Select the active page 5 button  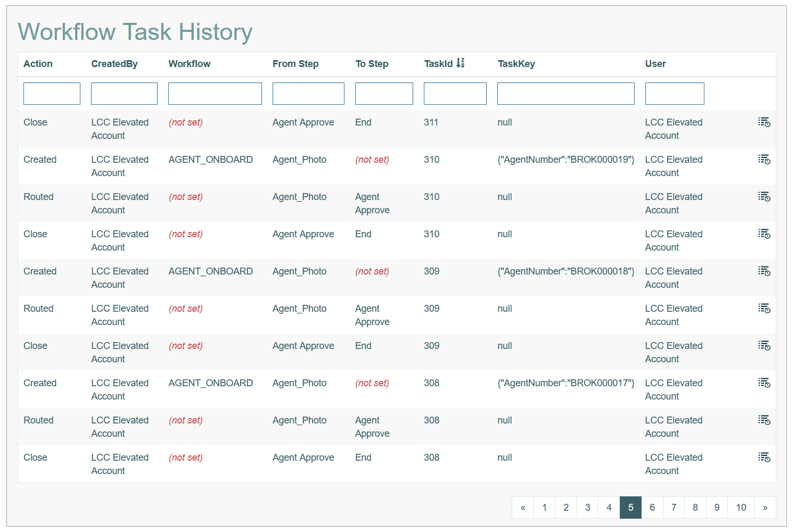coord(631,508)
